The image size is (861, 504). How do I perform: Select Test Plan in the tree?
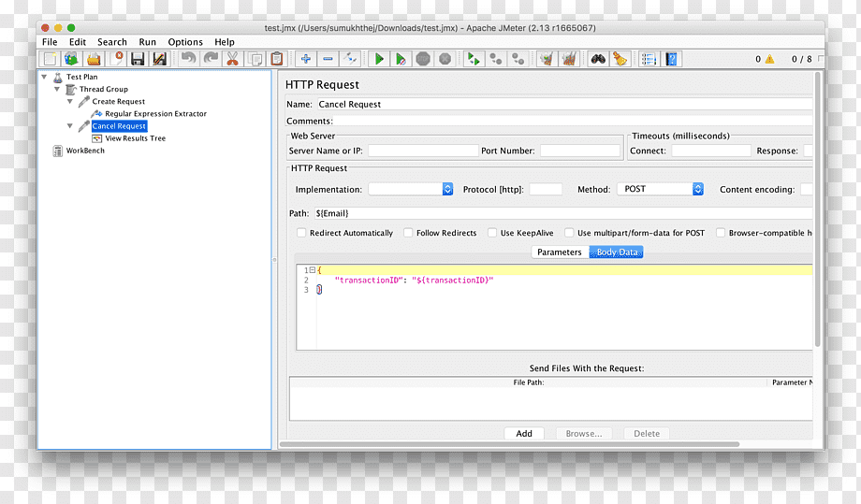[81, 77]
